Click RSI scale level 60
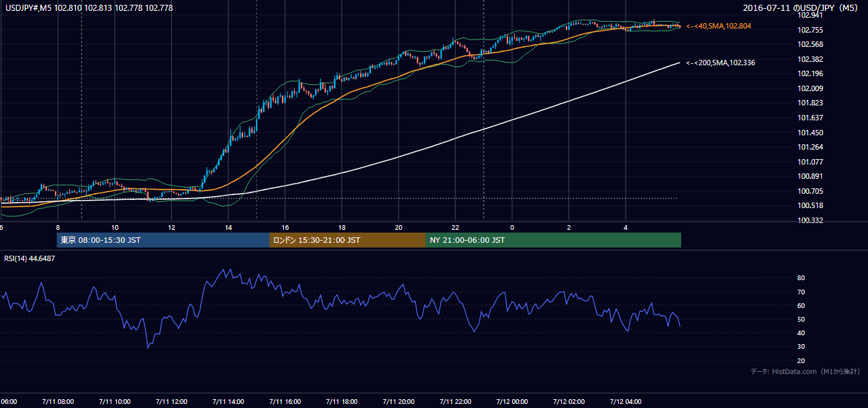The height and width of the screenshot is (408, 868). pyautogui.click(x=801, y=305)
